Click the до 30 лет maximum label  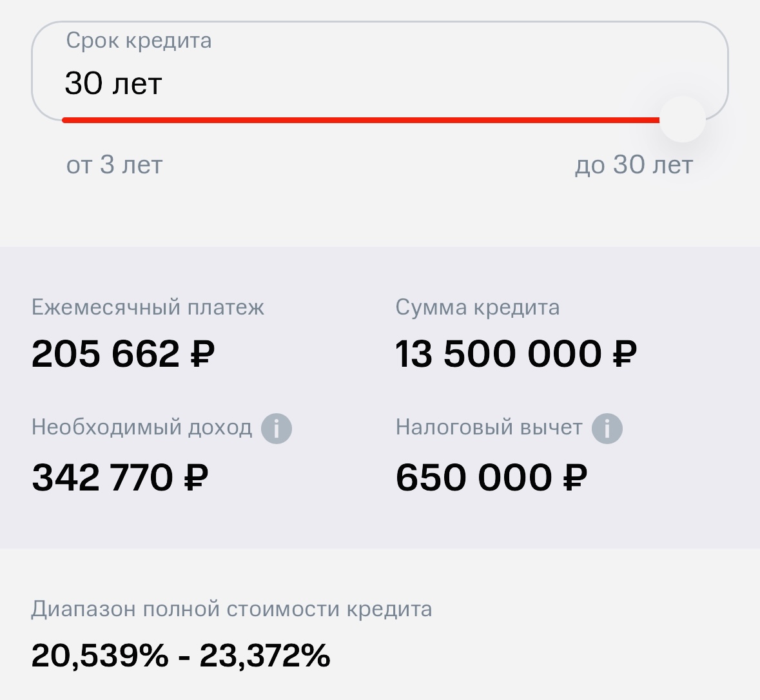tap(634, 165)
